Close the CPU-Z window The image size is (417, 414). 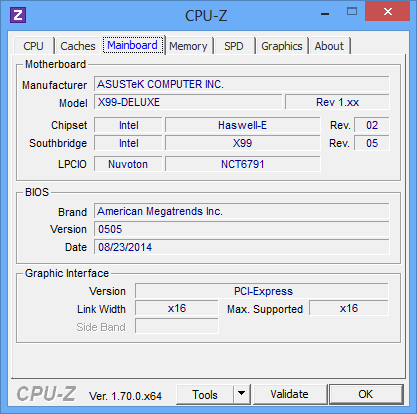coord(387,12)
